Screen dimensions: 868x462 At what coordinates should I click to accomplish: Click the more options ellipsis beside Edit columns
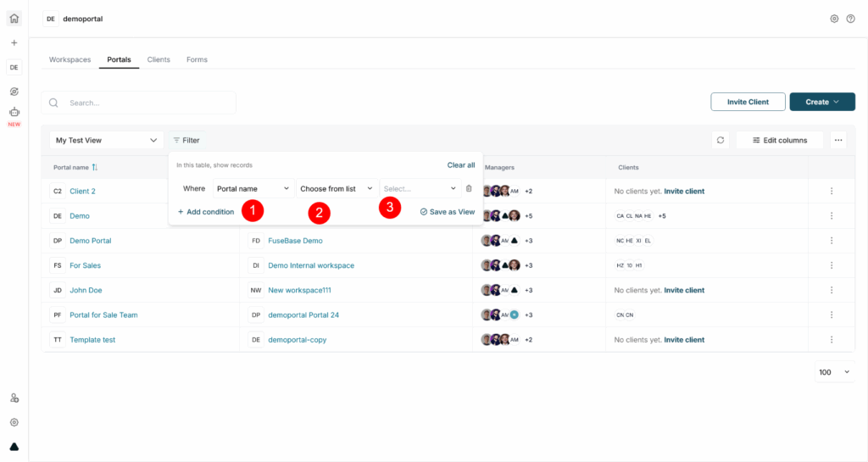(x=838, y=140)
